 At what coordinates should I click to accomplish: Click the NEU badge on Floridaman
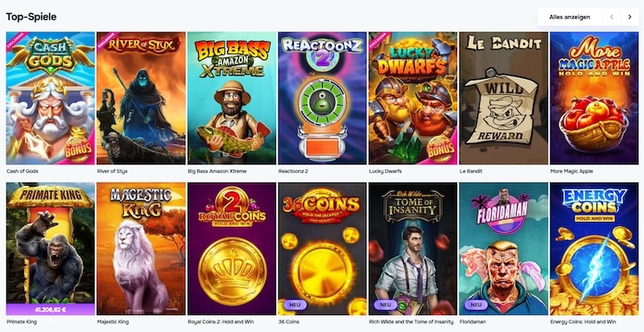(x=476, y=305)
